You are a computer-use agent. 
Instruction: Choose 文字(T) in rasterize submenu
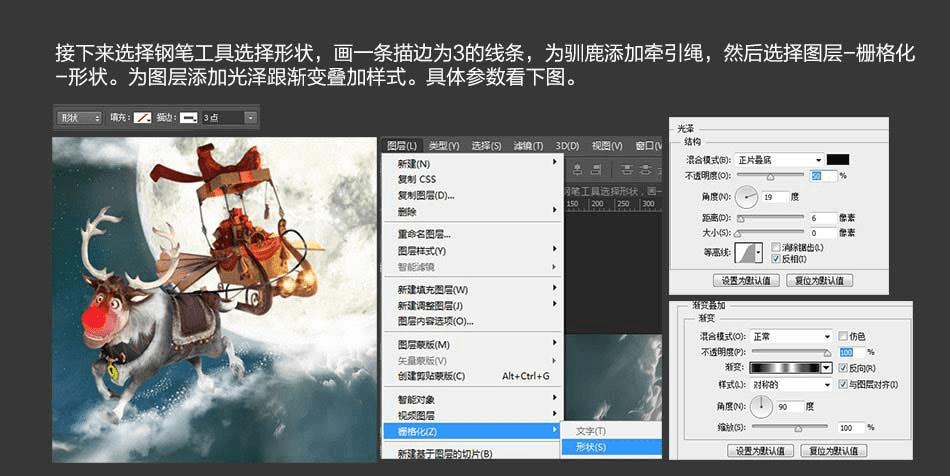point(611,431)
